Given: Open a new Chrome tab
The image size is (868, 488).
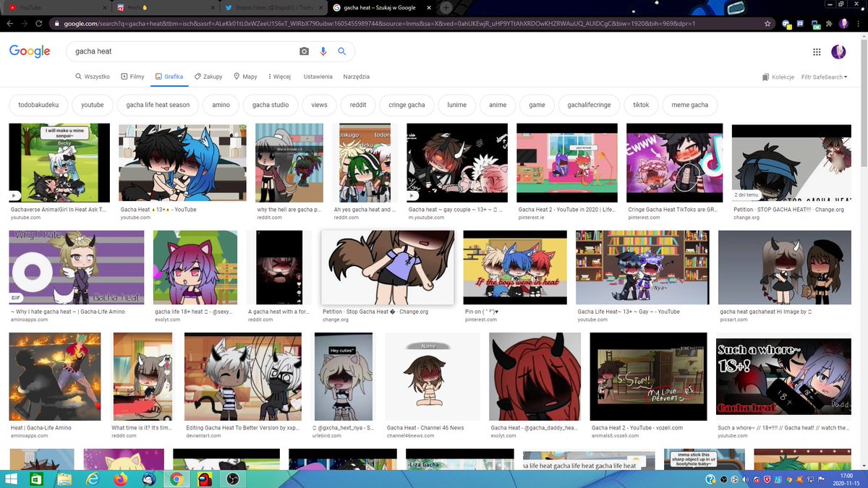Looking at the screenshot, I should pyautogui.click(x=446, y=7).
